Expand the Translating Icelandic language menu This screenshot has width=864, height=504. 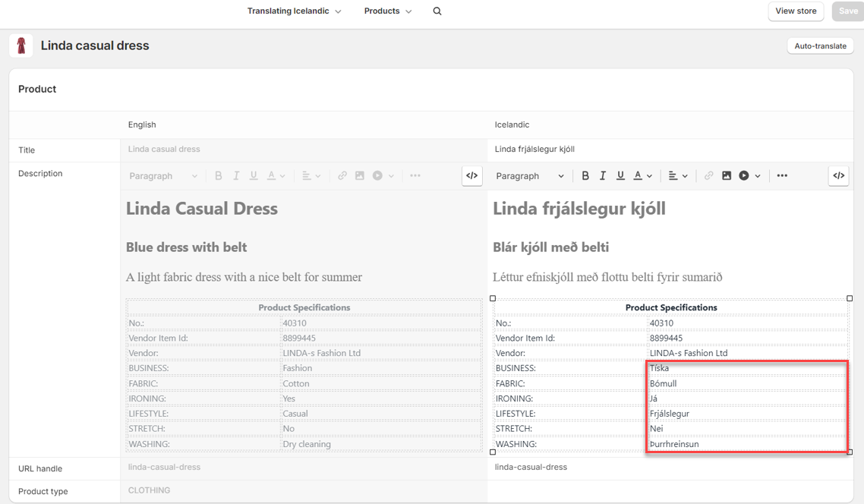[295, 11]
